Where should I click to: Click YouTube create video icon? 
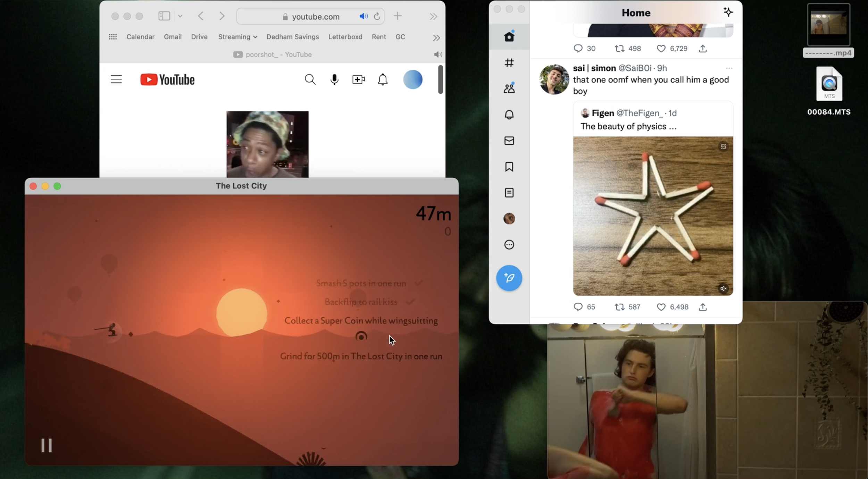[358, 79]
